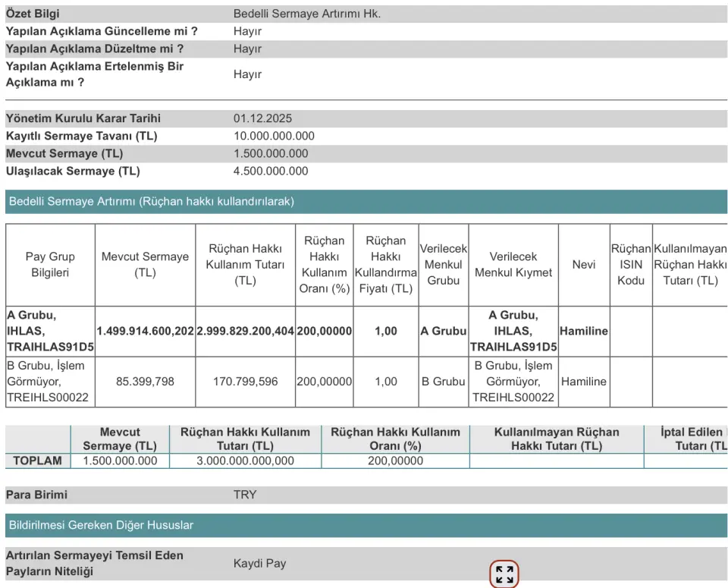Click the Verilecek Menkul Grubu column header
Viewport: 728px width, 588px height.
(444, 265)
